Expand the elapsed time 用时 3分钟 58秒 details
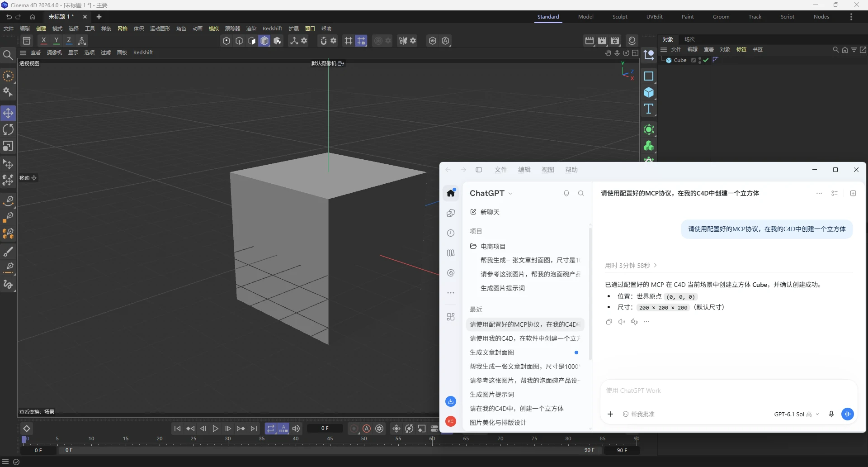868x467 pixels. click(x=631, y=266)
